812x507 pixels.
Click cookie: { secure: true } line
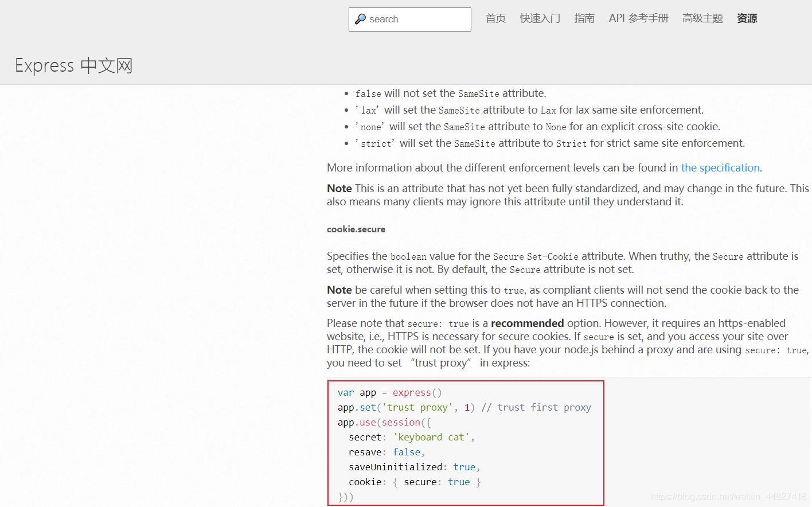pos(415,482)
